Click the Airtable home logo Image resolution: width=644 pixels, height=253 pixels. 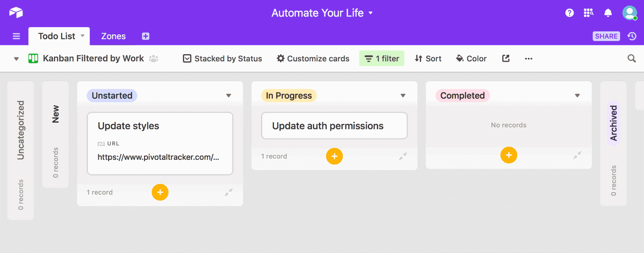tap(16, 12)
